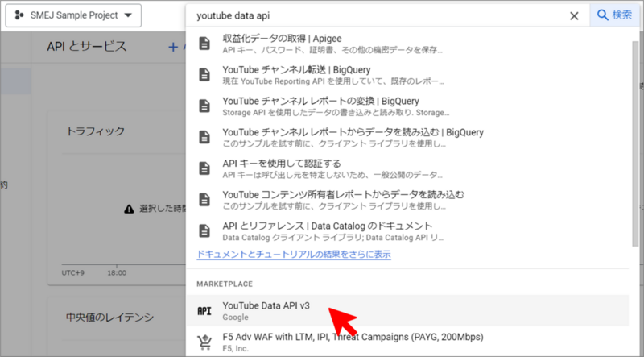Select YouTube Data API v3 marketplace result
This screenshot has width=644, height=357.
point(407,310)
